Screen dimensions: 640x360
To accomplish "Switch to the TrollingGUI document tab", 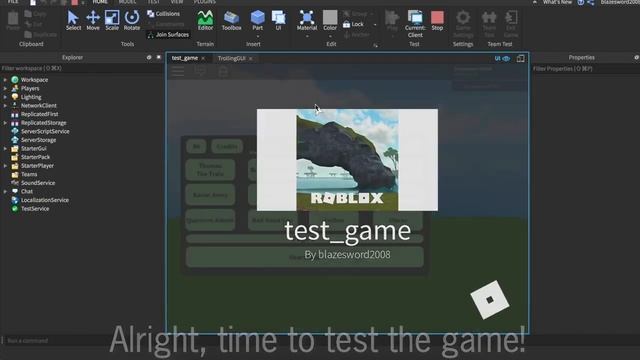I will pos(231,58).
